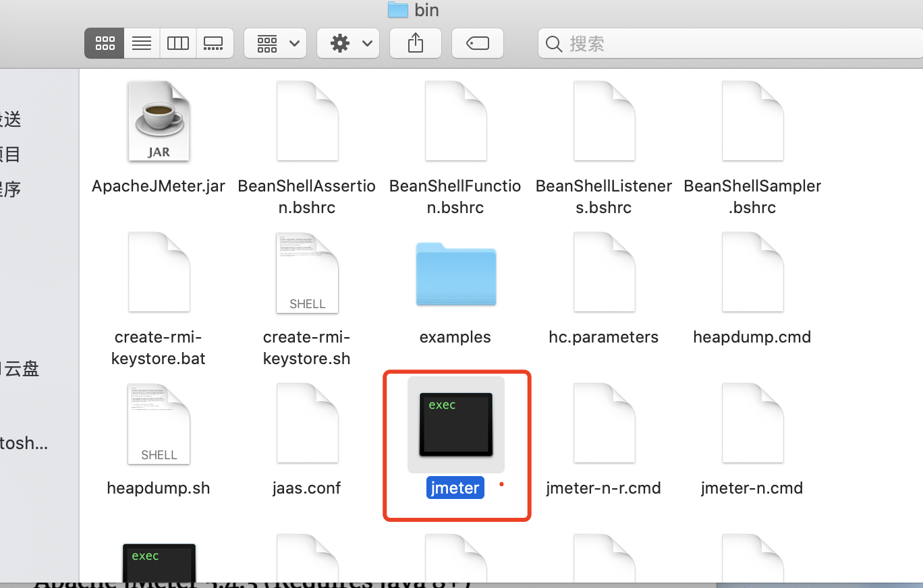The width and height of the screenshot is (923, 588).
Task: Click the bin folder title icon
Action: tap(398, 9)
